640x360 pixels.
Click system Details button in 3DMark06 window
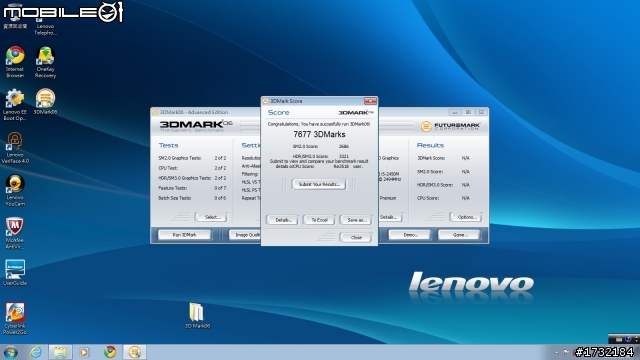point(390,217)
